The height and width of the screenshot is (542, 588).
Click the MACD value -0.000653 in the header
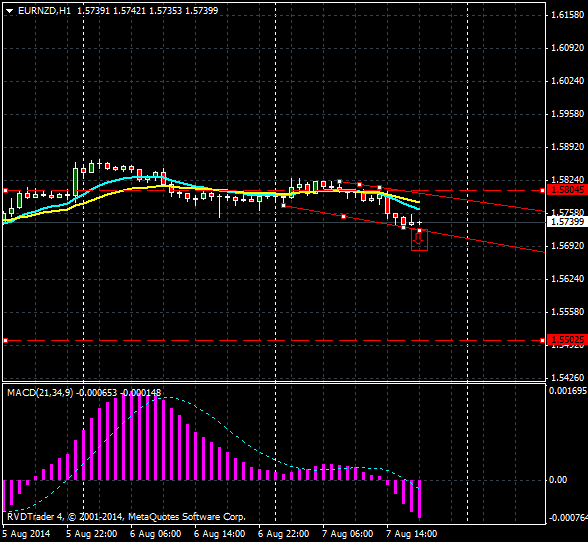click(96, 393)
